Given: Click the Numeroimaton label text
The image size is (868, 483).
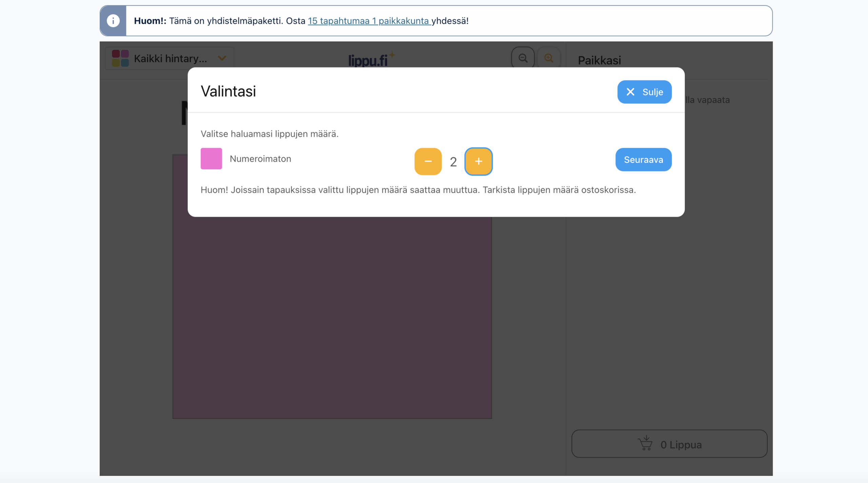Looking at the screenshot, I should point(260,159).
